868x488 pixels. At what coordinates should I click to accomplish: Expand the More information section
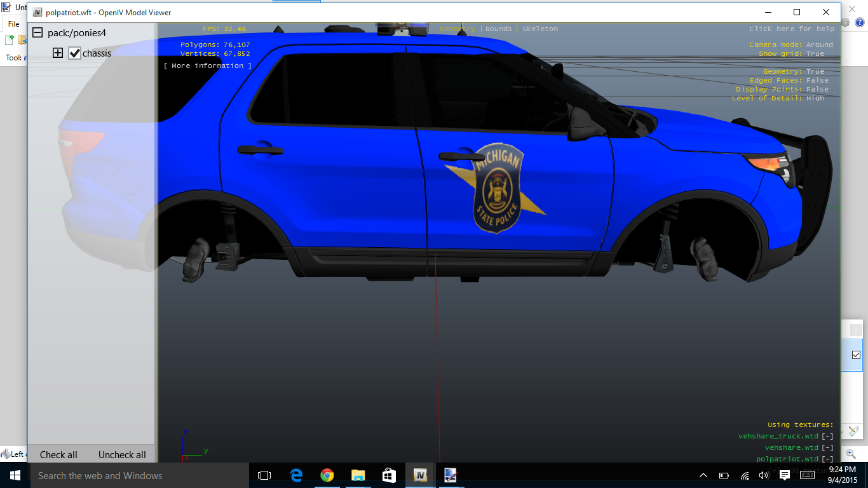pyautogui.click(x=208, y=66)
